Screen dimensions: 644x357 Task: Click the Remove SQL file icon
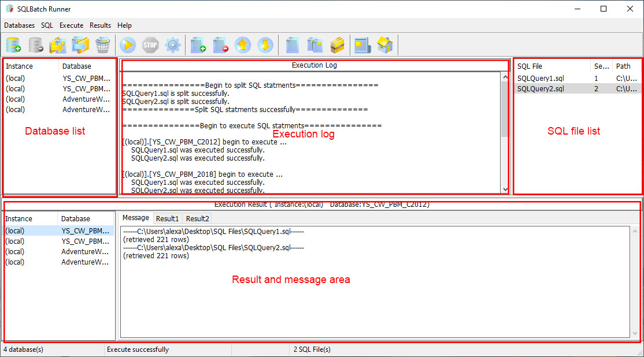click(x=221, y=44)
